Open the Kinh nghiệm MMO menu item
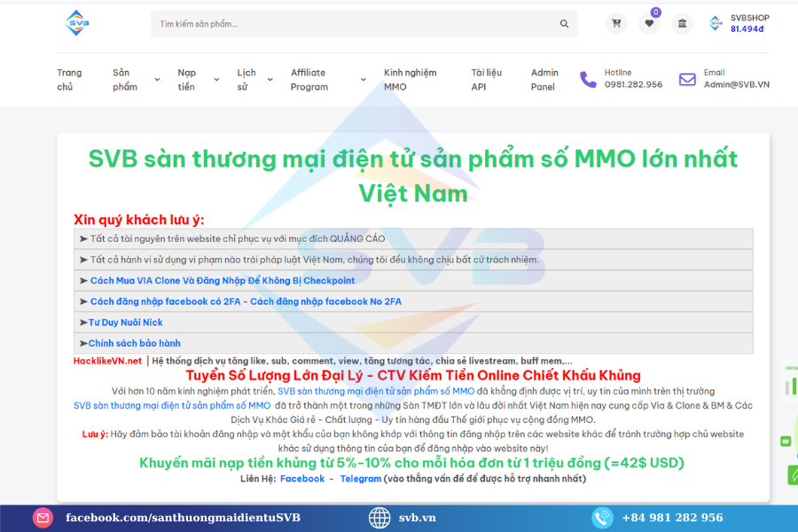This screenshot has height=532, width=798. coord(413,79)
